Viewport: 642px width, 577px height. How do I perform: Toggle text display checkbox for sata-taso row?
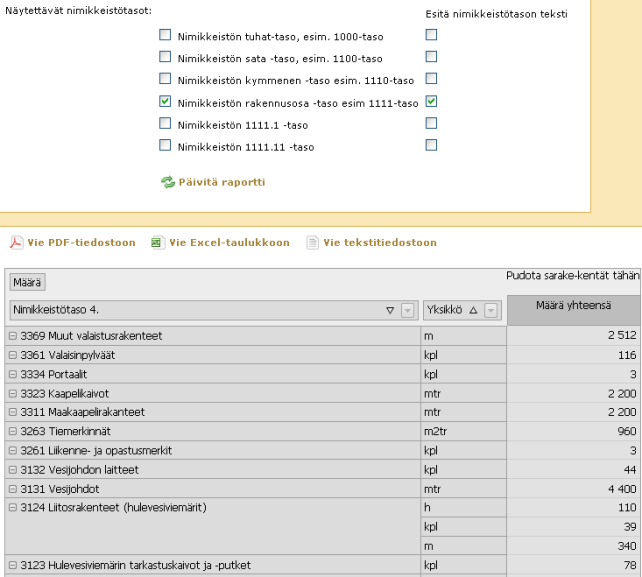click(x=431, y=57)
